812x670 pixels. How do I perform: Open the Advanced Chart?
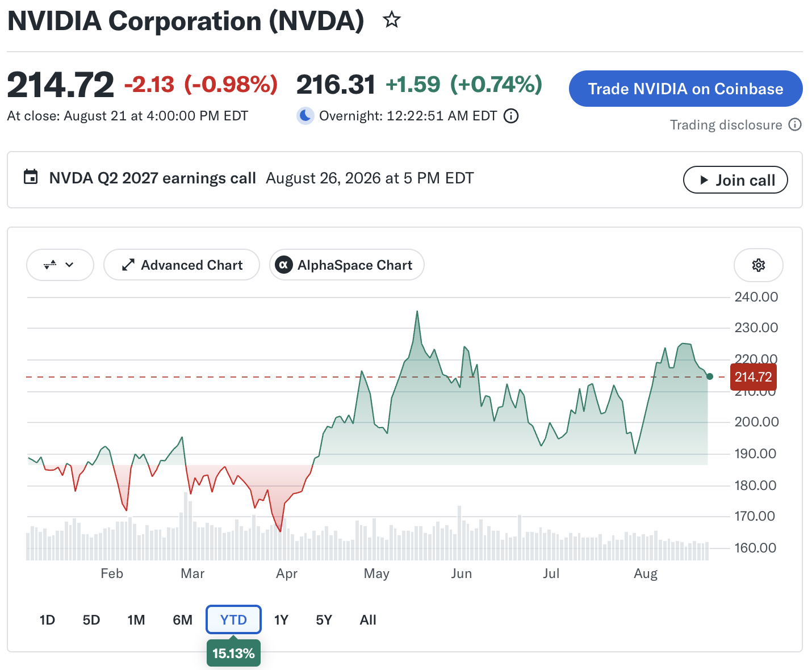[182, 265]
